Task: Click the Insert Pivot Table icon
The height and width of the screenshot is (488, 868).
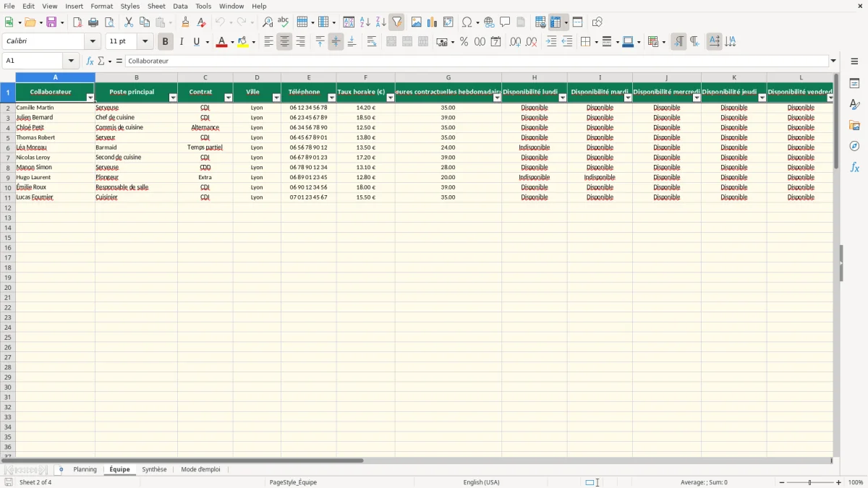Action: 448,22
